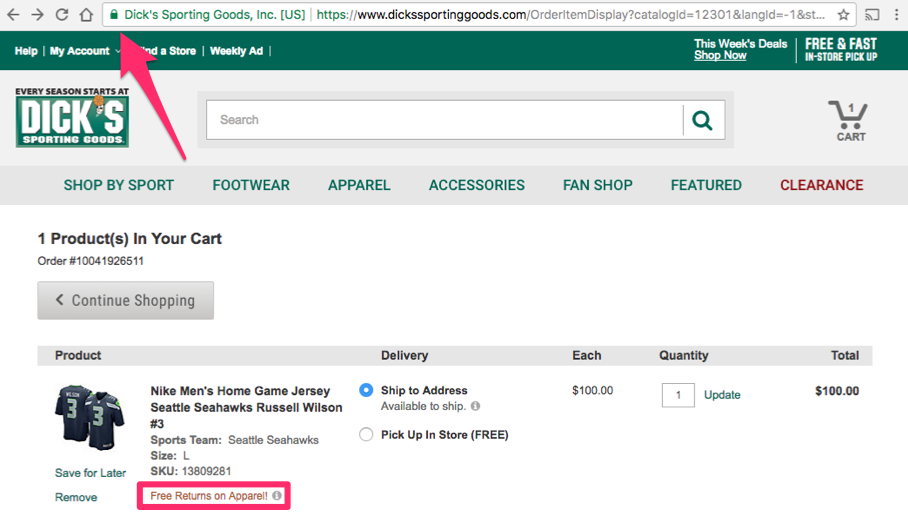The height and width of the screenshot is (528, 908).
Task: Open the Seahawks jersey product title
Action: tap(246, 407)
